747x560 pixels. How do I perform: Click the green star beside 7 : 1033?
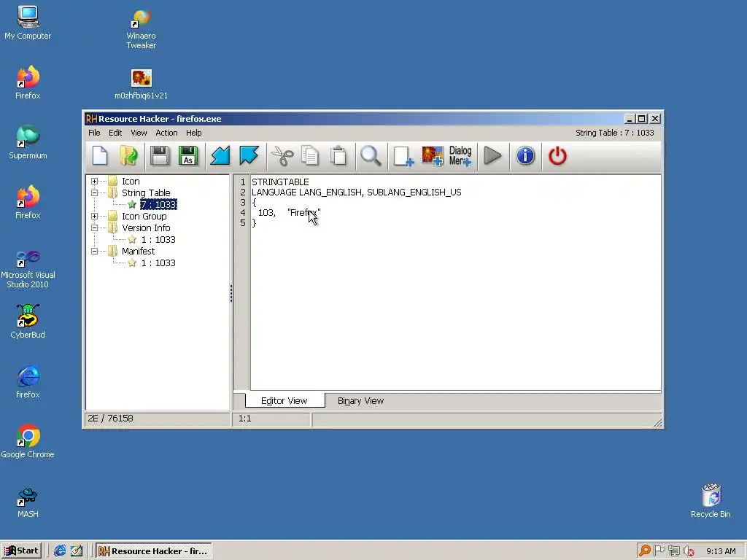(132, 204)
